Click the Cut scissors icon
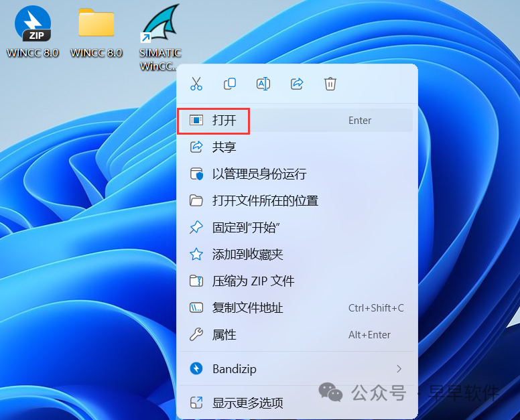 [x=196, y=84]
